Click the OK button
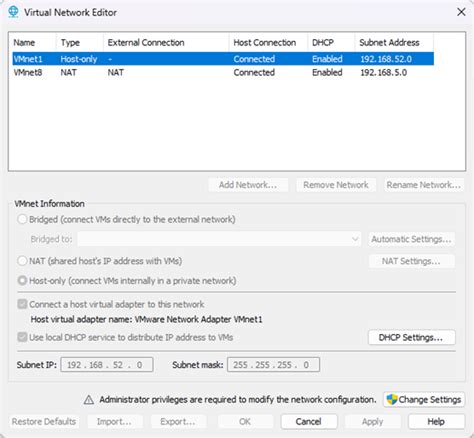 (245, 421)
